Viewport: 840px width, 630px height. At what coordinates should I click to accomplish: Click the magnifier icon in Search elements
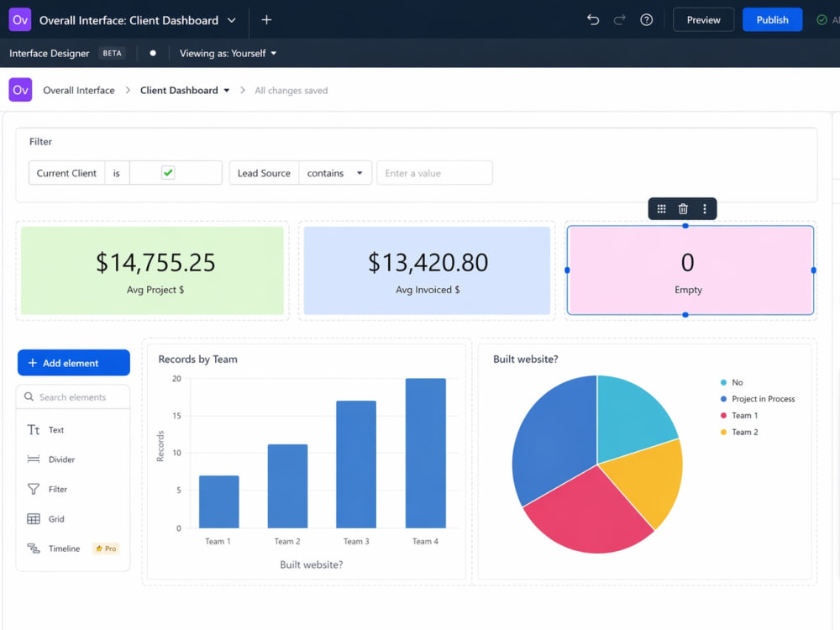[x=29, y=397]
